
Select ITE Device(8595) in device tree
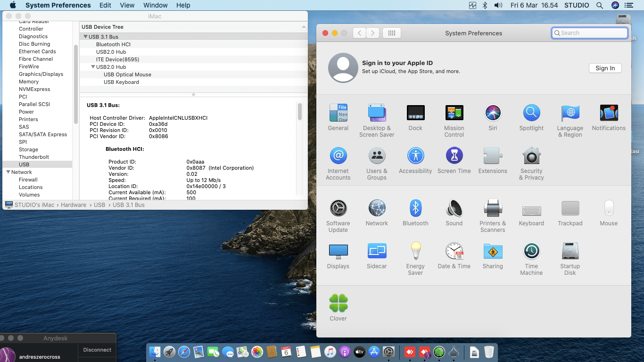(x=193, y=59)
